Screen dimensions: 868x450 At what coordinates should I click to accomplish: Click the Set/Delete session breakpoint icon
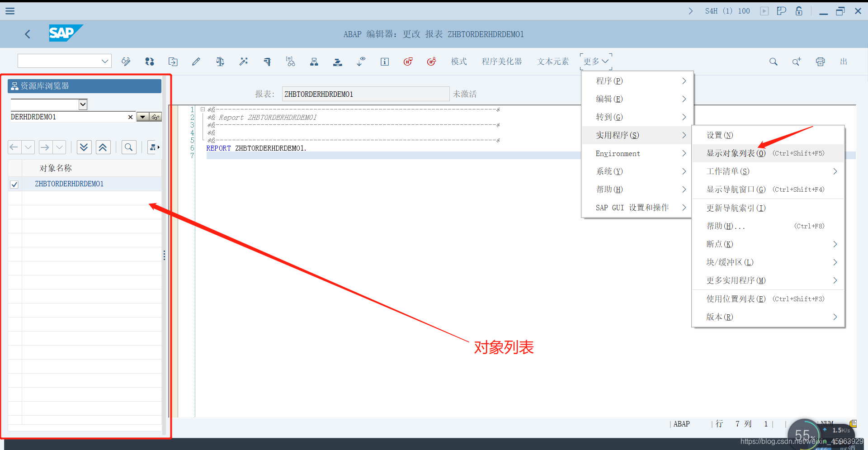click(x=408, y=62)
